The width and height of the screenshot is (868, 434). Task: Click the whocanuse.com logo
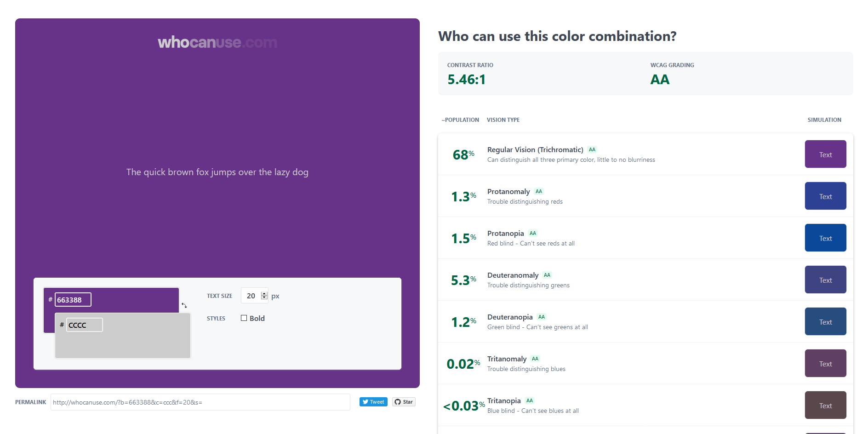click(217, 42)
